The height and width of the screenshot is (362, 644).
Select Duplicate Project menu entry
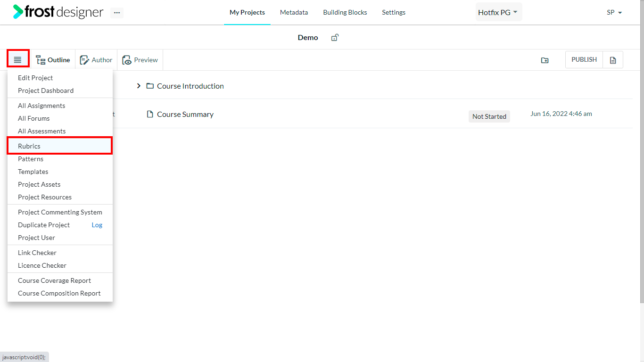pos(44,225)
